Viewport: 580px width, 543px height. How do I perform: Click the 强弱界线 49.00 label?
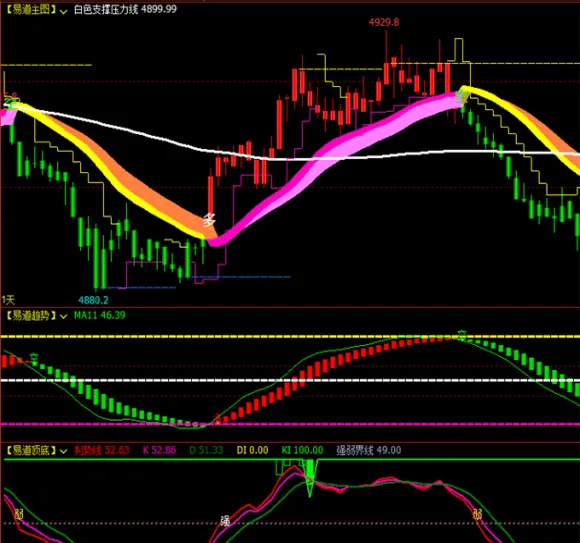pyautogui.click(x=369, y=450)
